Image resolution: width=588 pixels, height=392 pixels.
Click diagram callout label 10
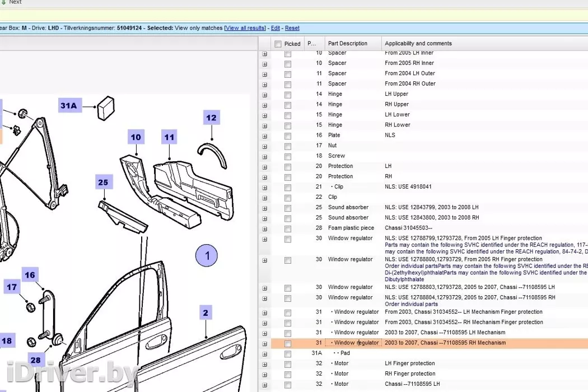(x=136, y=137)
